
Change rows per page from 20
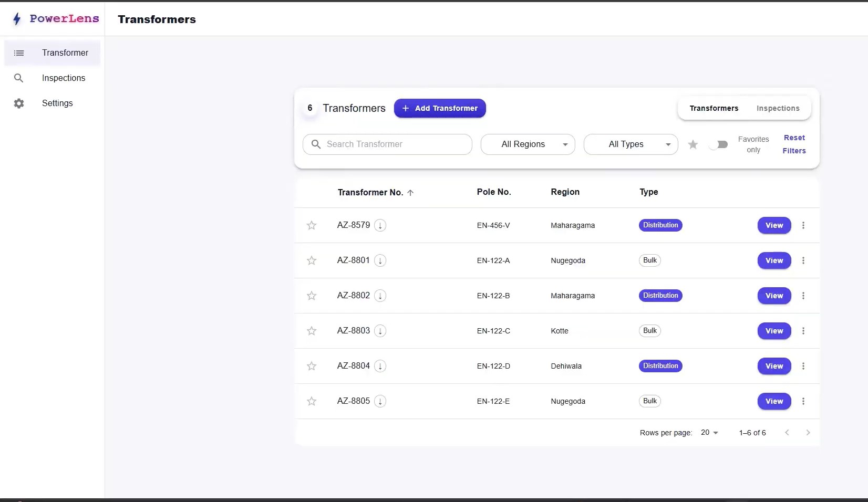[x=709, y=433]
